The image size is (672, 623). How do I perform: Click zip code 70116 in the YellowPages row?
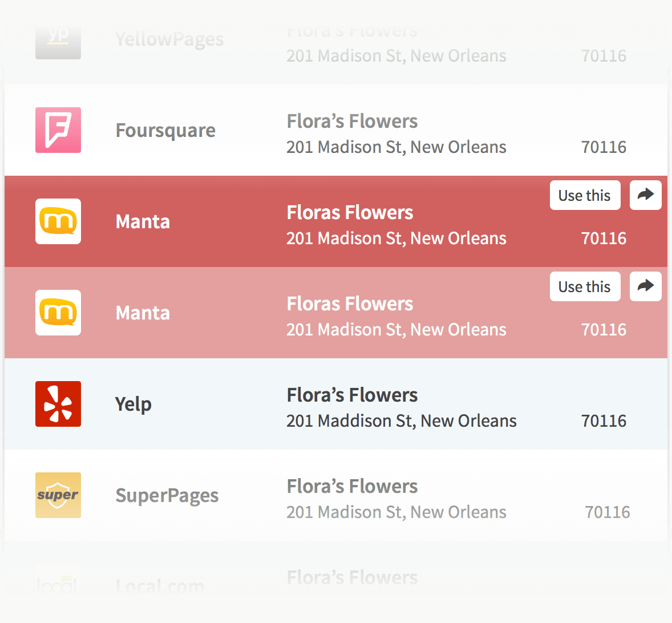coord(604,56)
